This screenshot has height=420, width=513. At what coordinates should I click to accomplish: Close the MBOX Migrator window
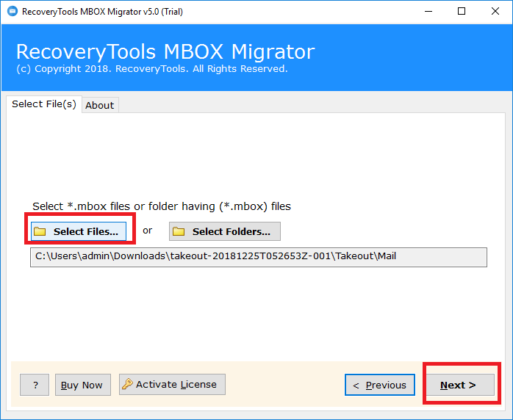coord(495,12)
